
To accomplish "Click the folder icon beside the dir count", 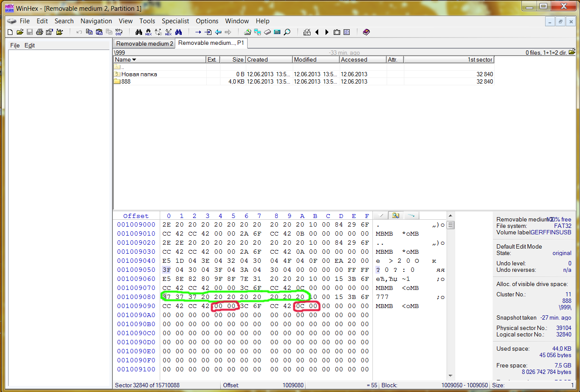I will (x=572, y=52).
